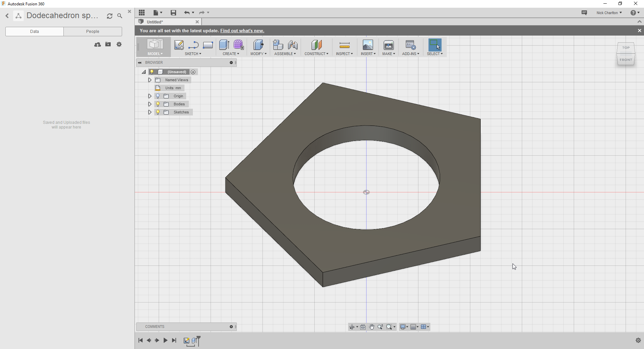Screen dimensions: 644x349
Task: Click the Joint assemble icon
Action: tap(293, 45)
